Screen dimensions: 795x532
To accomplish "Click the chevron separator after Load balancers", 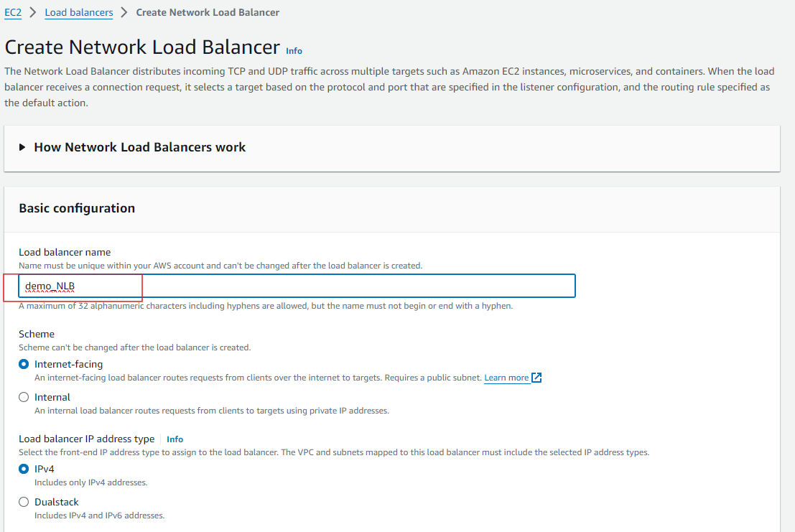I will (124, 12).
